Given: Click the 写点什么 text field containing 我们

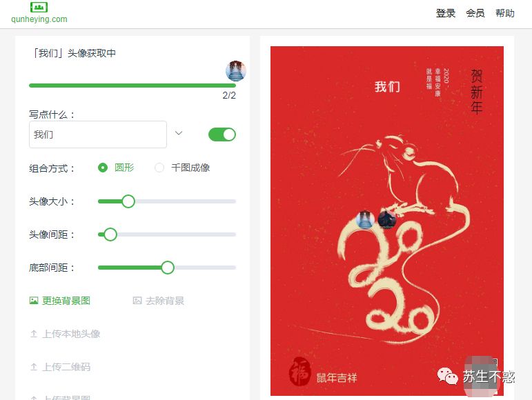Looking at the screenshot, I should tap(98, 134).
